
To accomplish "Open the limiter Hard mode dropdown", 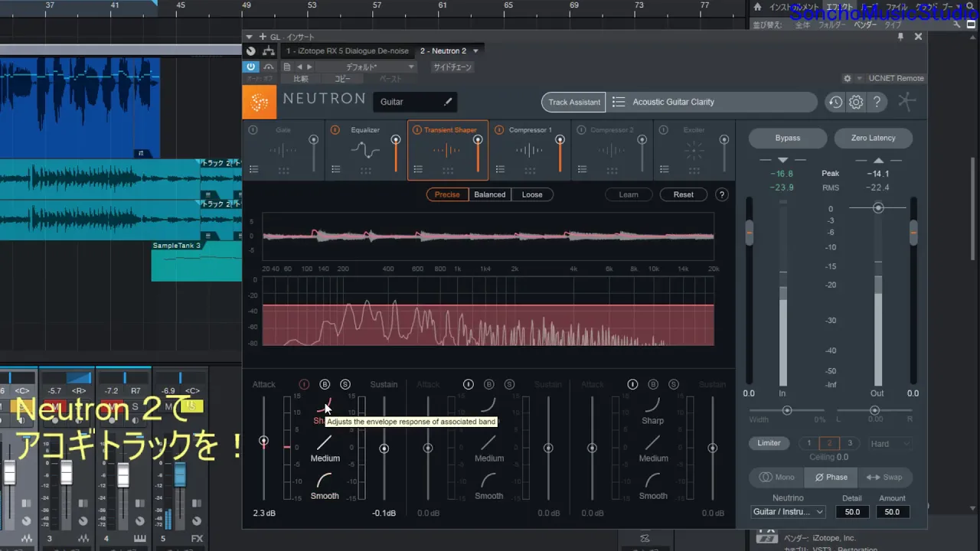I will pyautogui.click(x=890, y=444).
